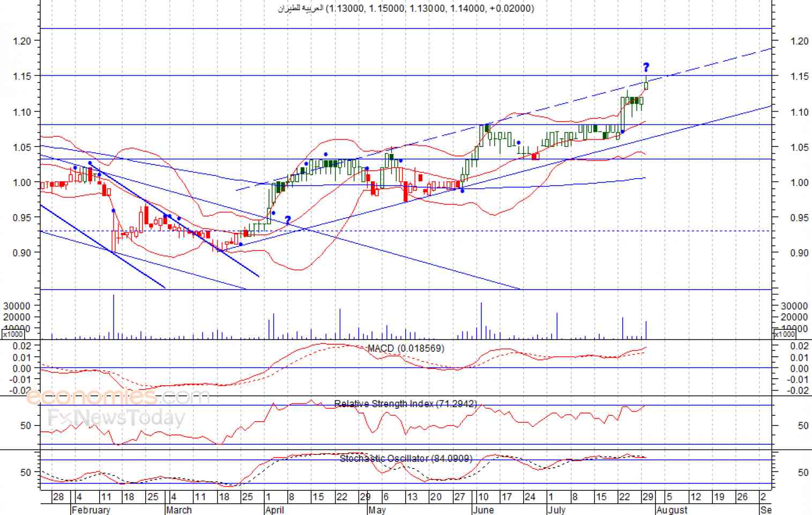Click the date label 20 on time axis
The height and width of the screenshot is (515, 812).
click(436, 497)
